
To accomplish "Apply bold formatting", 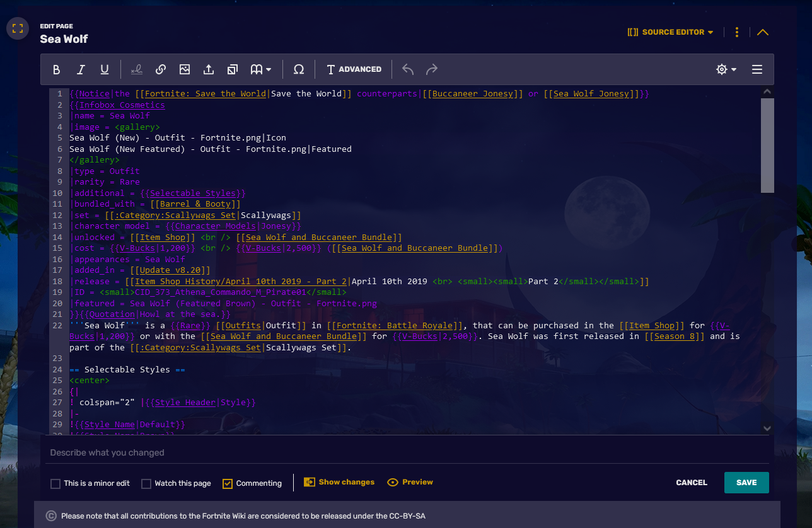I will pyautogui.click(x=56, y=69).
